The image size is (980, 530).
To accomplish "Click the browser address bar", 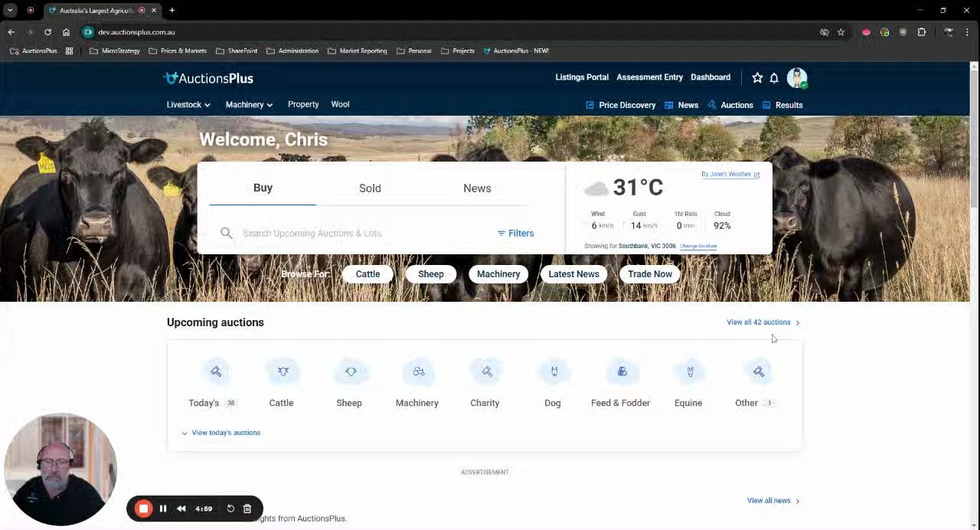I will point(452,32).
